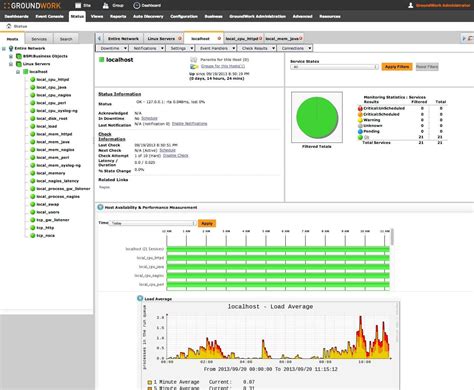Screen dimensions: 474x390
Task: Open the Configuration menu
Action: [x=184, y=16]
